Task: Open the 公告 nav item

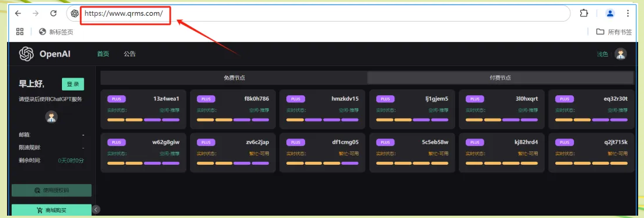Action: click(130, 54)
